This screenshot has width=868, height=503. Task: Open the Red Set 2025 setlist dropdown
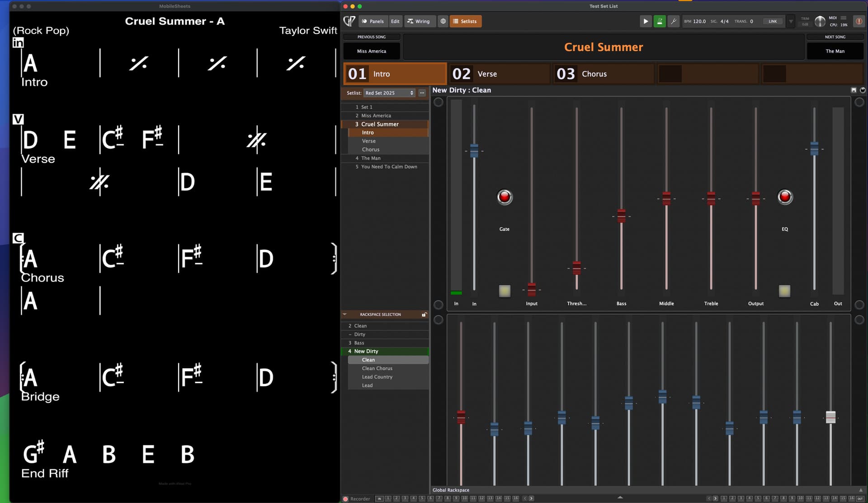(x=389, y=93)
